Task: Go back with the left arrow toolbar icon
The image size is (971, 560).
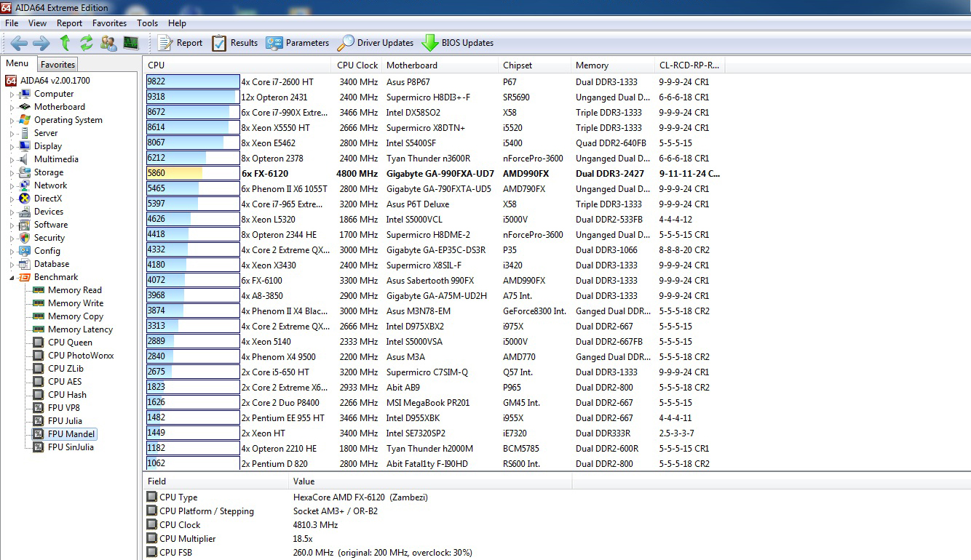Action: click(x=19, y=43)
